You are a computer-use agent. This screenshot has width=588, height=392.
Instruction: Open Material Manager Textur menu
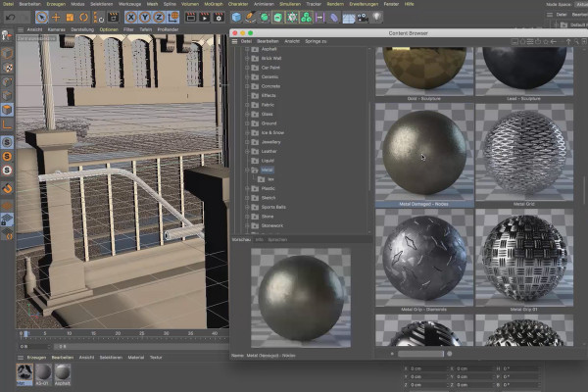(x=156, y=358)
